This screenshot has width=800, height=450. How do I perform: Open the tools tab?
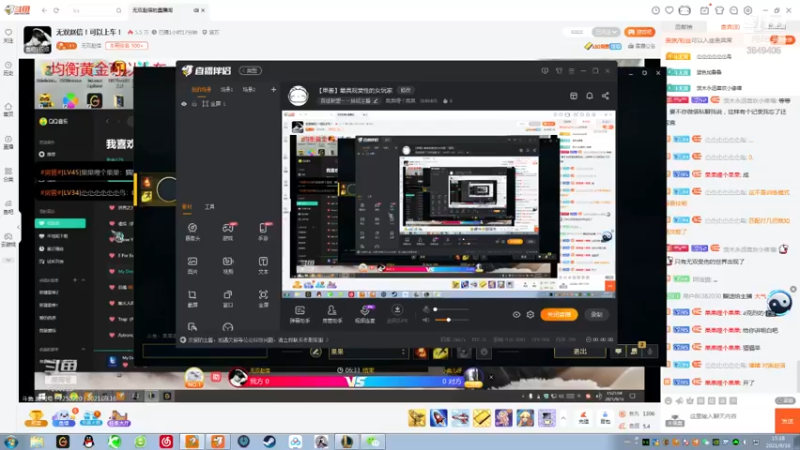(x=210, y=207)
